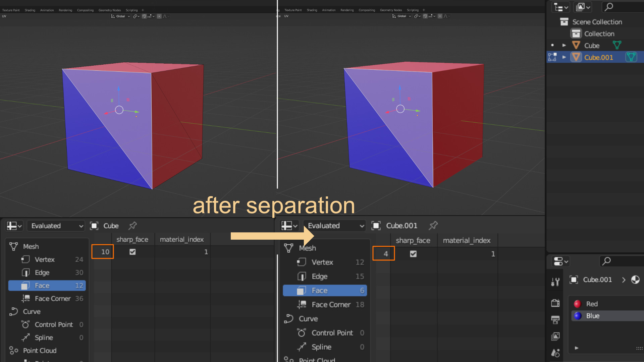This screenshot has width=644, height=362.
Task: Click the pin icon beside Cube.001 spreadsheet
Action: click(433, 226)
